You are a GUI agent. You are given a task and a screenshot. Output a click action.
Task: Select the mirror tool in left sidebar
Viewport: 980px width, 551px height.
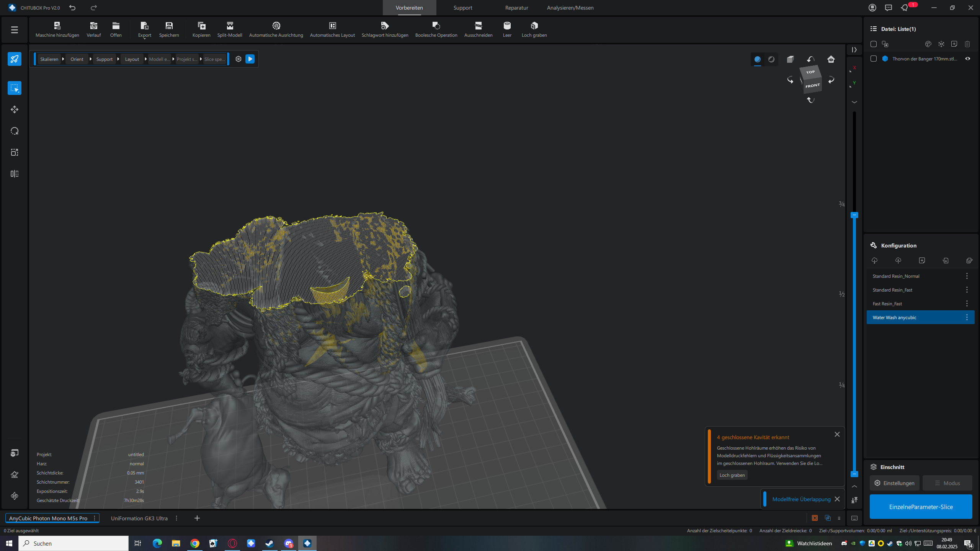click(x=15, y=174)
